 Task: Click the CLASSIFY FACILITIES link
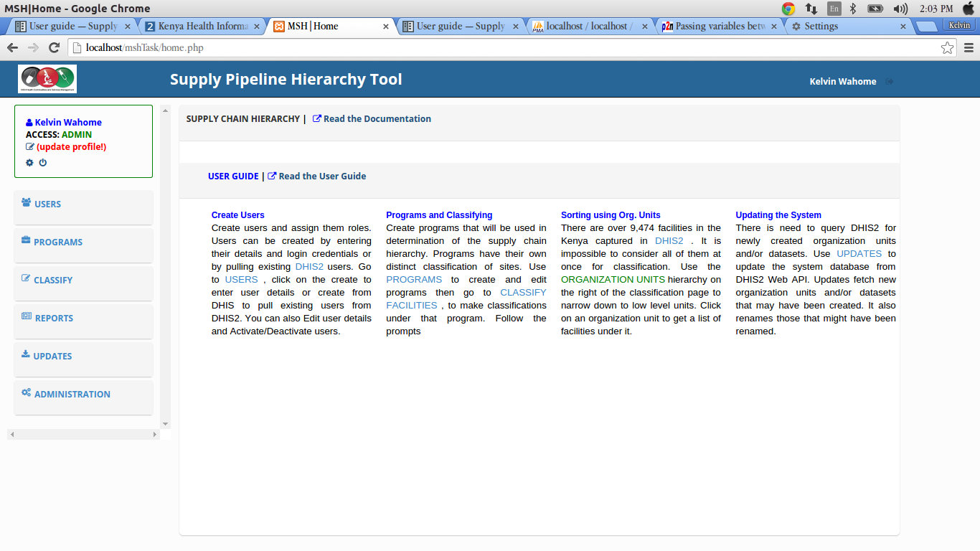(466, 299)
